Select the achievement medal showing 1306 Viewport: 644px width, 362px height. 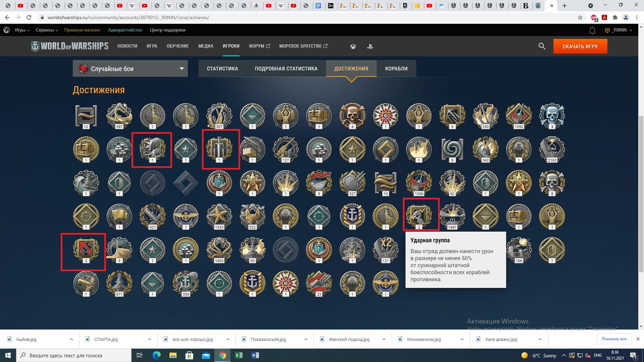pos(419,183)
